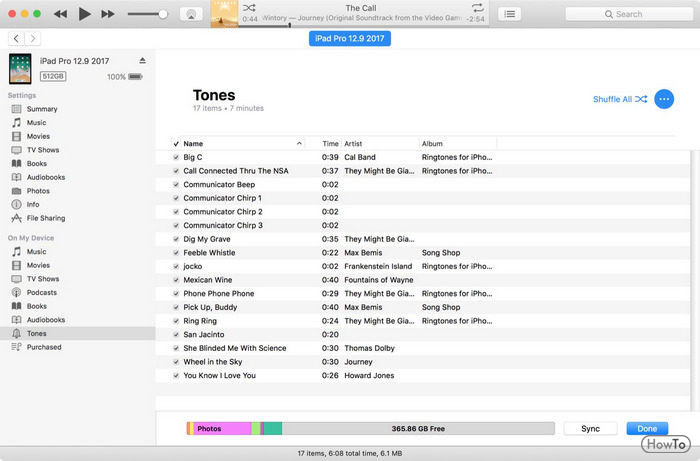700x461 pixels.
Task: Uncheck the Dig My Grave tone
Action: [x=176, y=239]
